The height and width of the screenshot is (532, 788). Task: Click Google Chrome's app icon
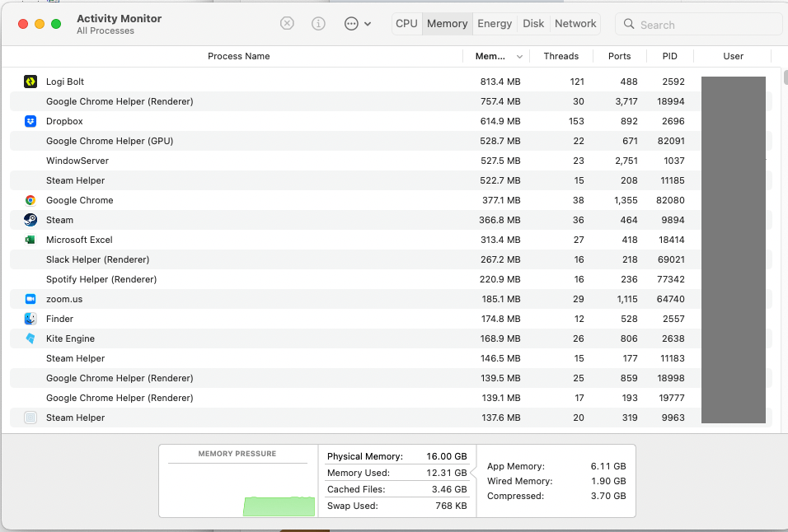[x=29, y=199]
